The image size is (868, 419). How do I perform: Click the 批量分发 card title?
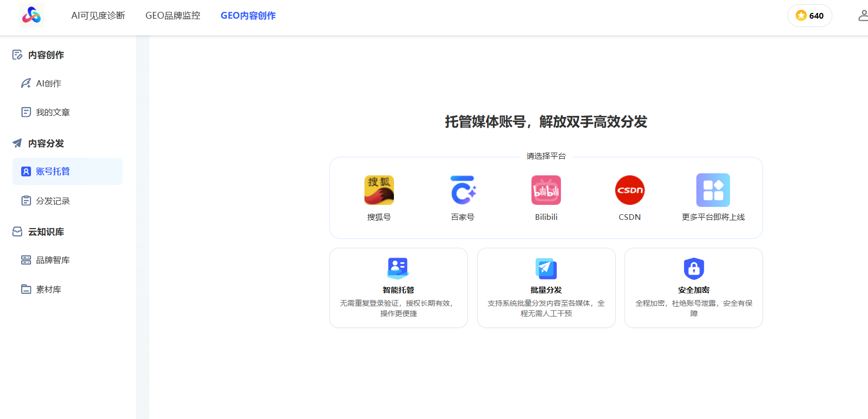point(546,290)
